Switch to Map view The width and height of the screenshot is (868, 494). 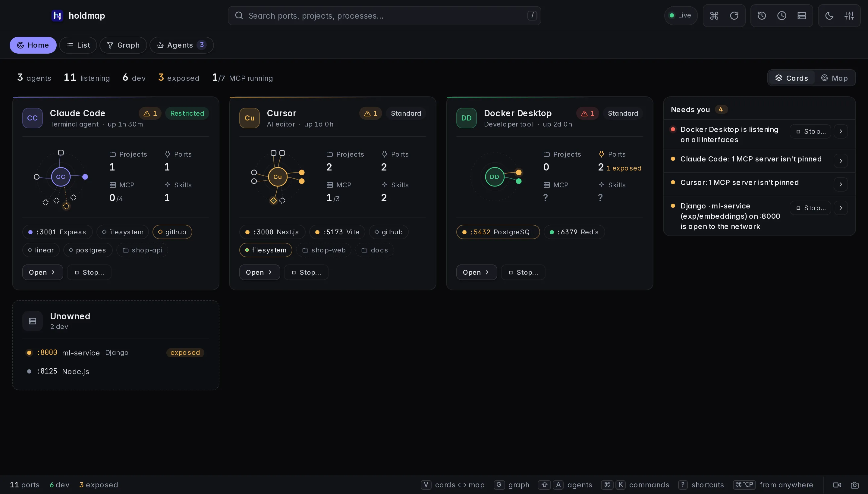[834, 78]
